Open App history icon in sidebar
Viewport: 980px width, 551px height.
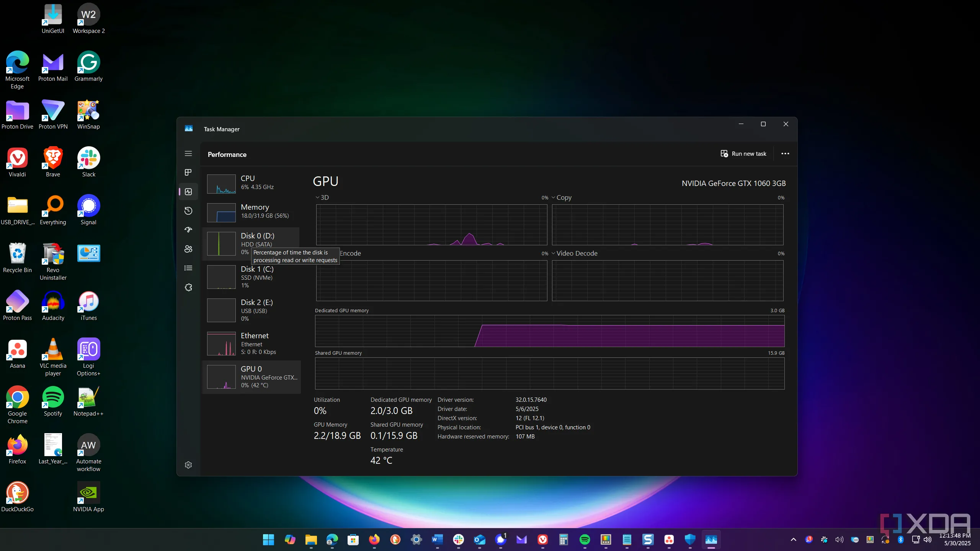pos(188,211)
